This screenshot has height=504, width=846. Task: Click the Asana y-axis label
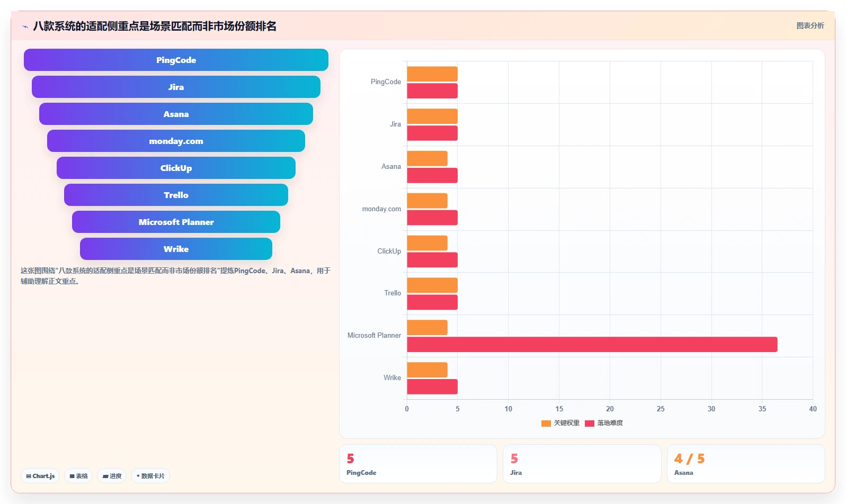(x=391, y=167)
